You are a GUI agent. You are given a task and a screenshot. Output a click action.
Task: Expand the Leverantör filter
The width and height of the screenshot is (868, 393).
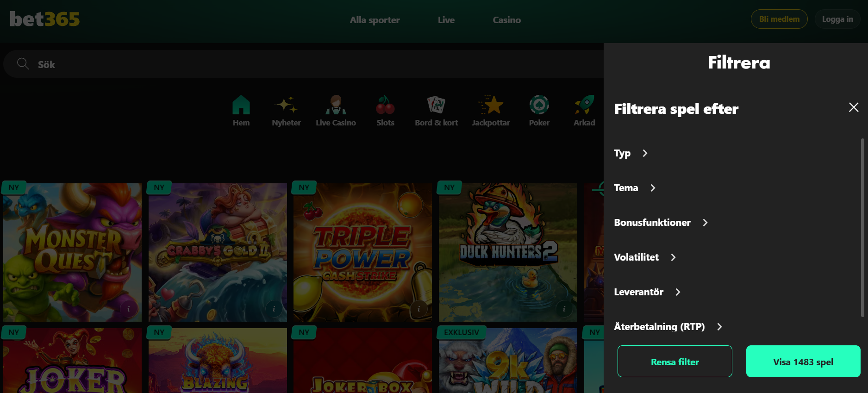pos(647,292)
